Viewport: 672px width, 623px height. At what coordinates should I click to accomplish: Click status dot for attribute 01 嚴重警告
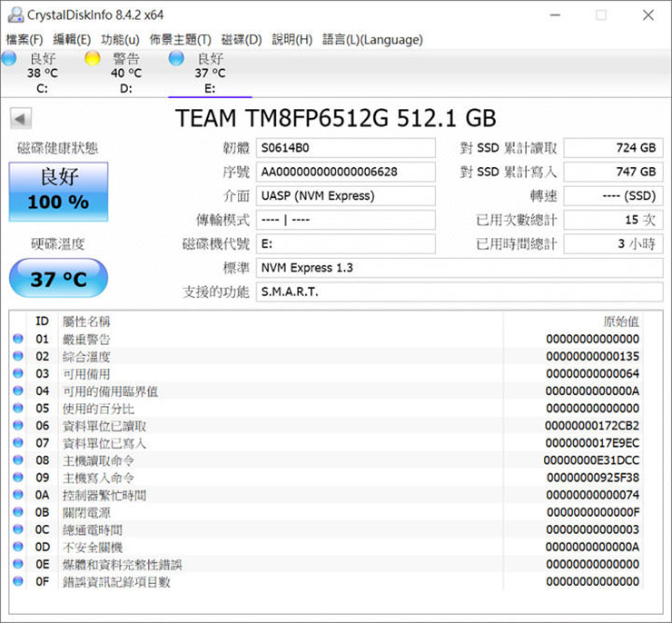point(17,339)
